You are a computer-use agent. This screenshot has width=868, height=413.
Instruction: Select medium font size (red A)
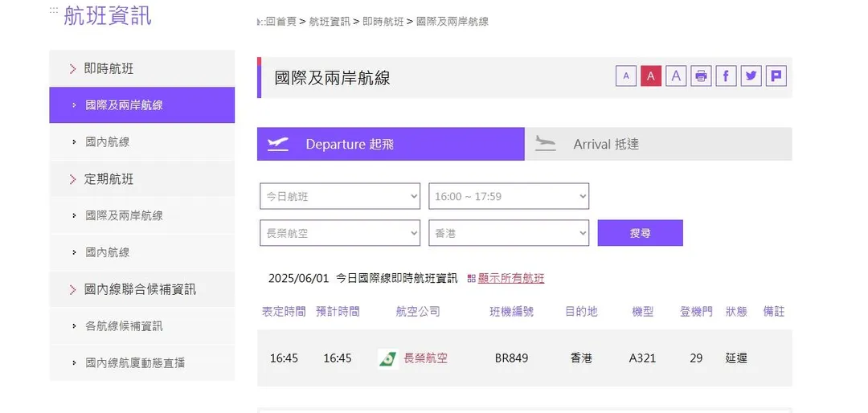651,76
